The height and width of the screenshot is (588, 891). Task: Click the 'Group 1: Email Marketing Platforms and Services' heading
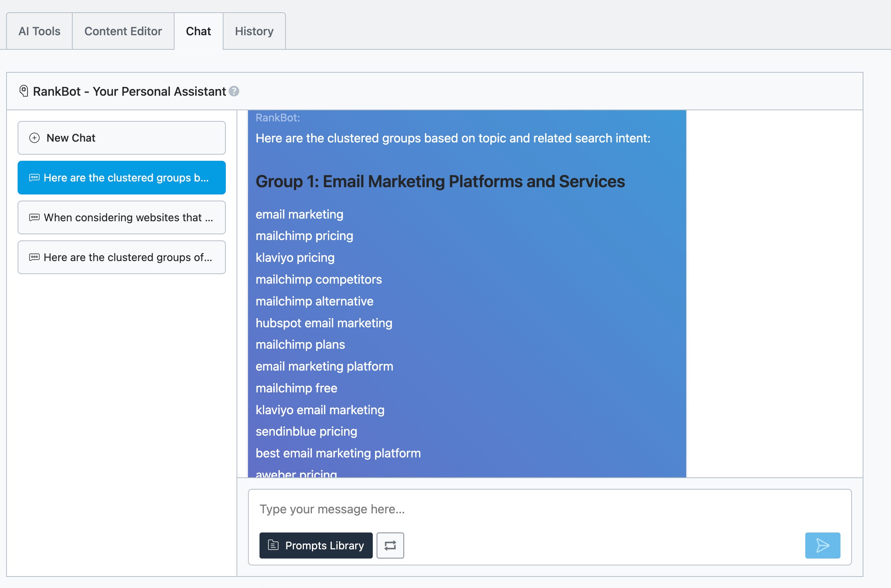coord(440,181)
